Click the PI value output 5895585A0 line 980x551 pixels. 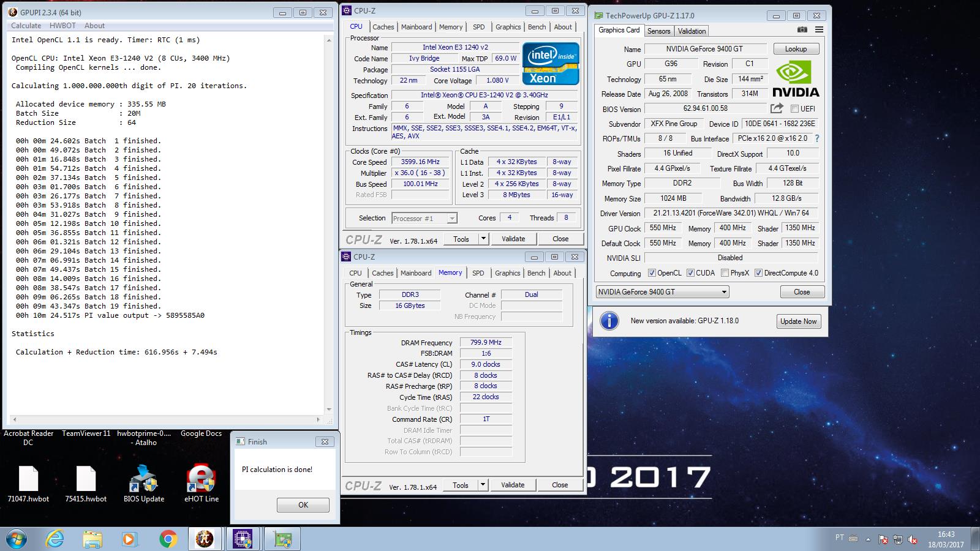point(110,315)
